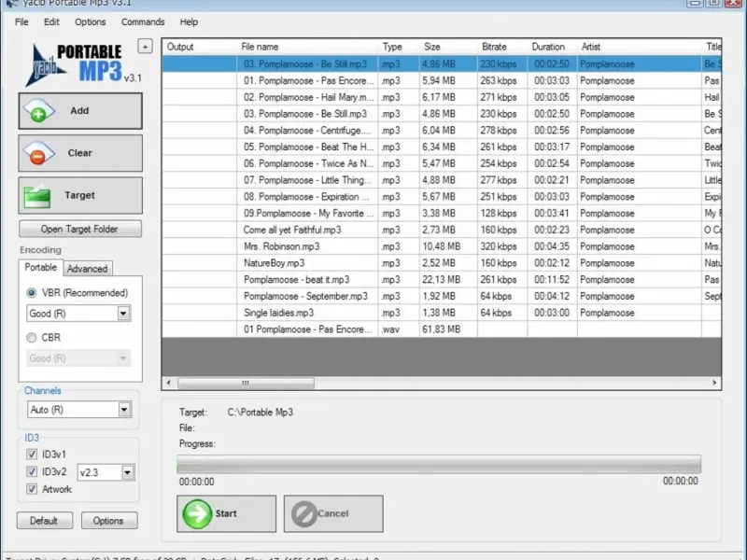Click the '00:11:52' duration cell
This screenshot has height=560, width=747.
(552, 279)
